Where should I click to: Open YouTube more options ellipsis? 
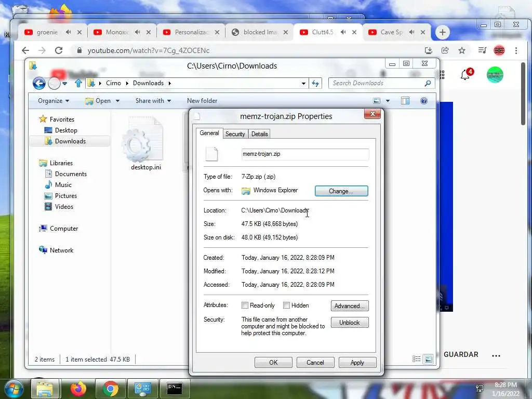point(496,355)
